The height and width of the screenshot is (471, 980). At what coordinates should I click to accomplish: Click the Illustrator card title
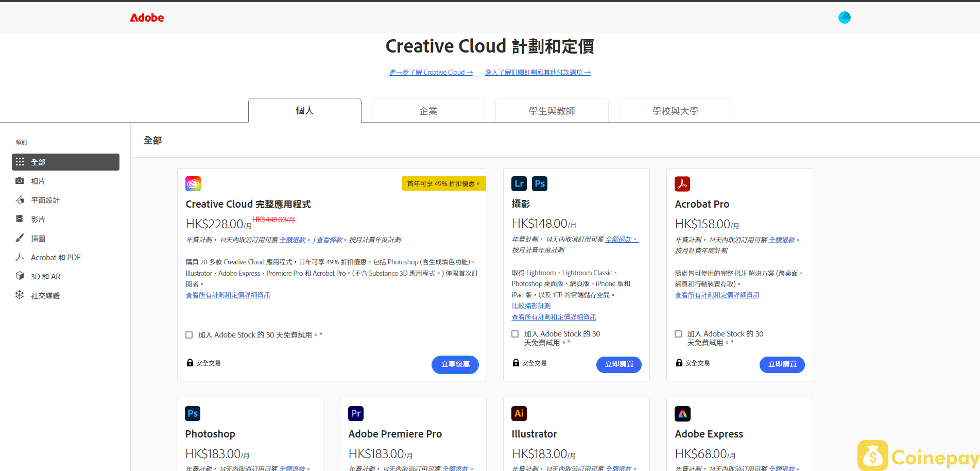click(534, 434)
